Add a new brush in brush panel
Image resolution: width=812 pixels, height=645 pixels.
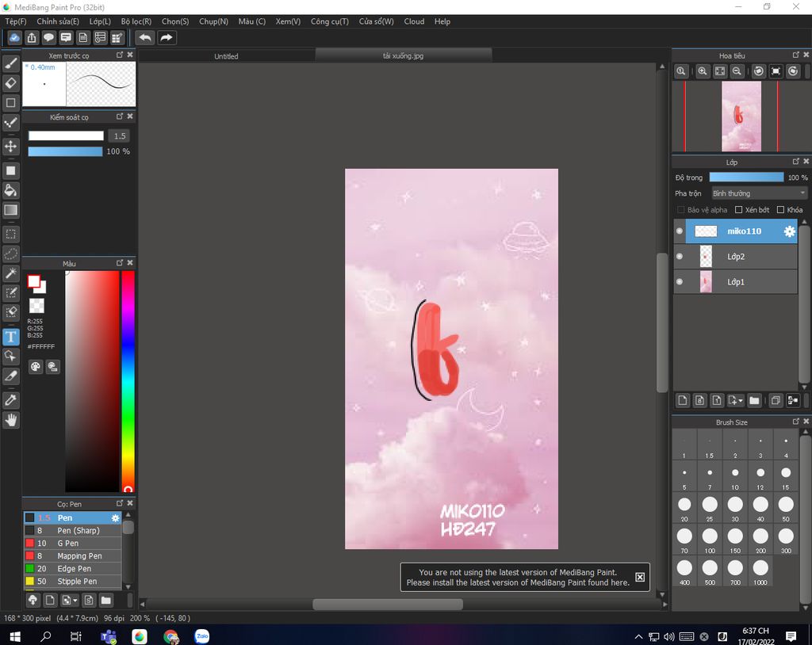[50, 600]
